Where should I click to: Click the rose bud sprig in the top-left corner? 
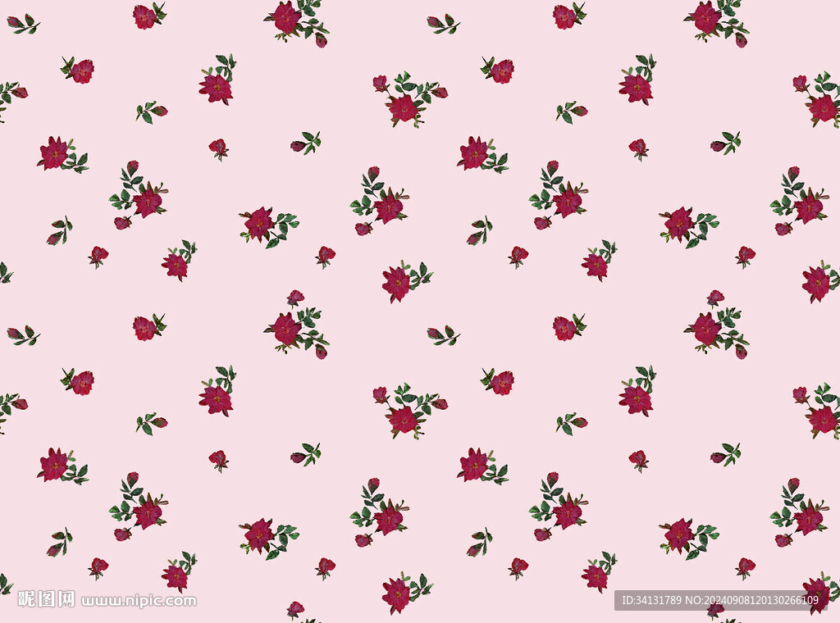(22, 24)
